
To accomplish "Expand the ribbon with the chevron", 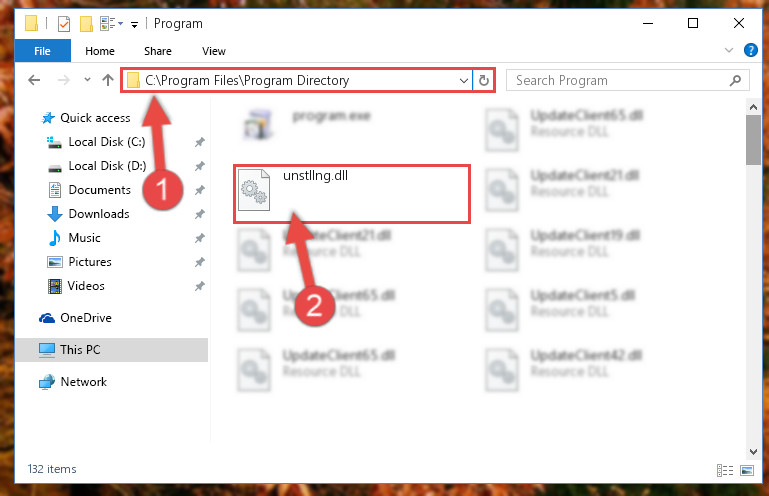I will [729, 50].
